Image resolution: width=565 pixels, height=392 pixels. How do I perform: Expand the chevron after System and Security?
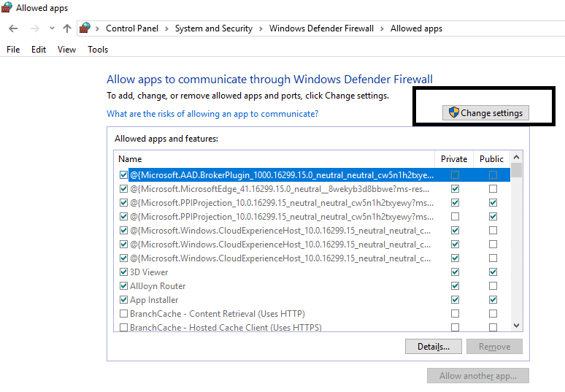(x=261, y=28)
